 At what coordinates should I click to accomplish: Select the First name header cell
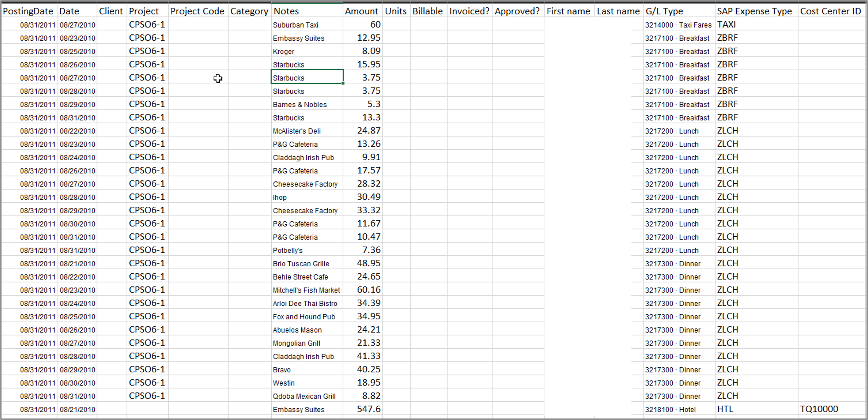click(569, 11)
